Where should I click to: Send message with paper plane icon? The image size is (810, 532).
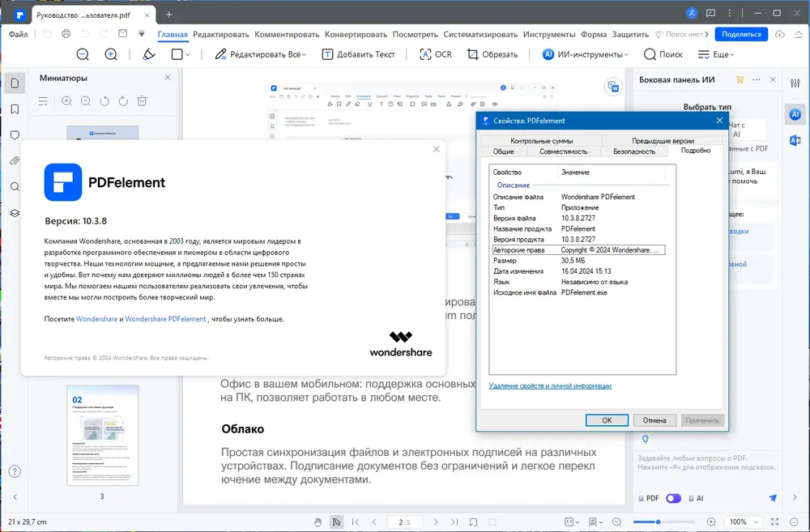tap(773, 498)
